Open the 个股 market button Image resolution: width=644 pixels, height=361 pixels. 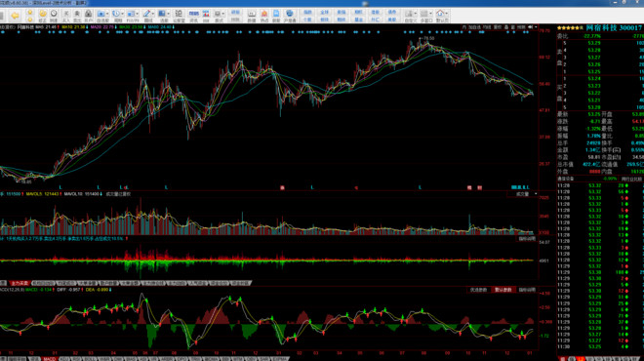pos(307,20)
